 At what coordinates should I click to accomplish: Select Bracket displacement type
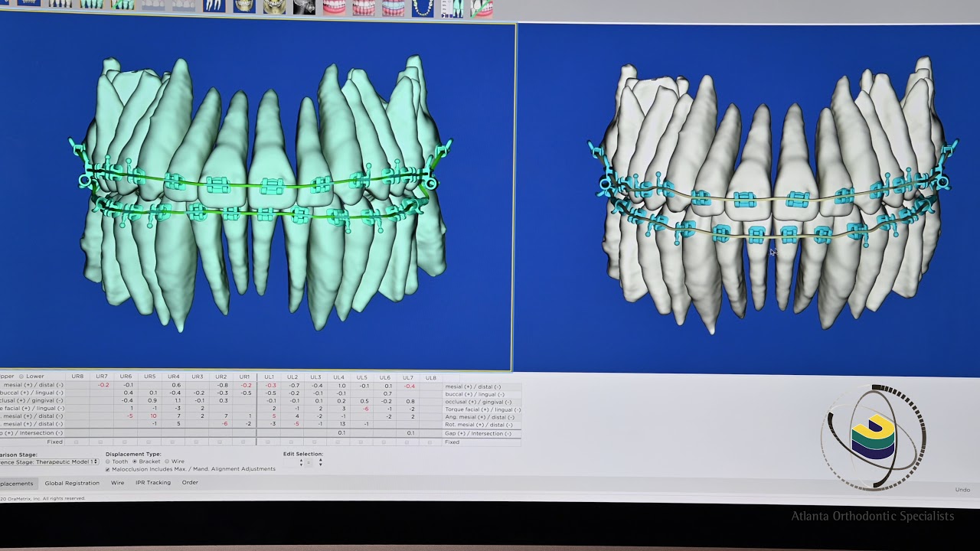coord(135,461)
